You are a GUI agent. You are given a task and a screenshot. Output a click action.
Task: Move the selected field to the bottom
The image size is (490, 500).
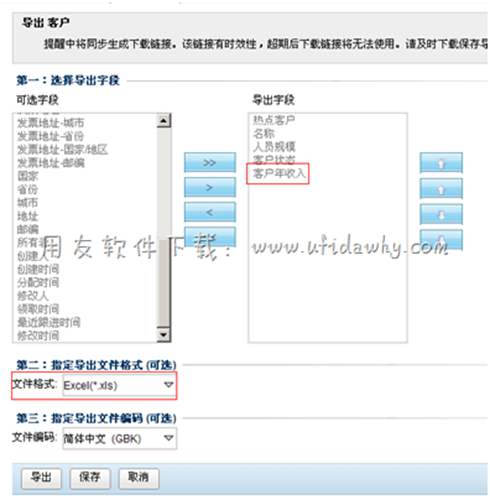pyautogui.click(x=441, y=239)
